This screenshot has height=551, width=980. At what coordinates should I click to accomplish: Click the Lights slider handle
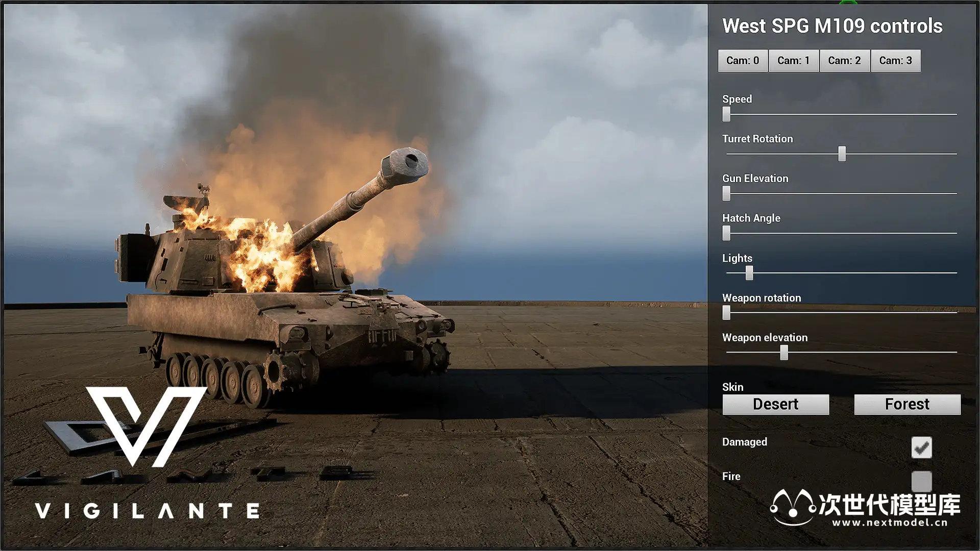749,273
